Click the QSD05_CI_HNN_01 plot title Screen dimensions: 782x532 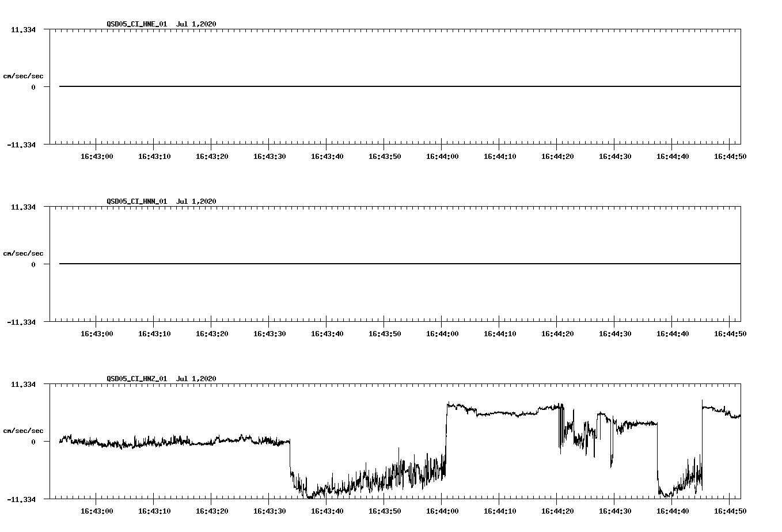coord(161,202)
